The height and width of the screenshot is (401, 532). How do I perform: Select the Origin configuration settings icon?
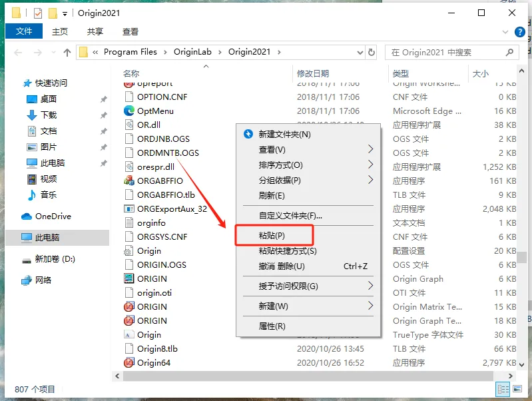[x=129, y=250]
